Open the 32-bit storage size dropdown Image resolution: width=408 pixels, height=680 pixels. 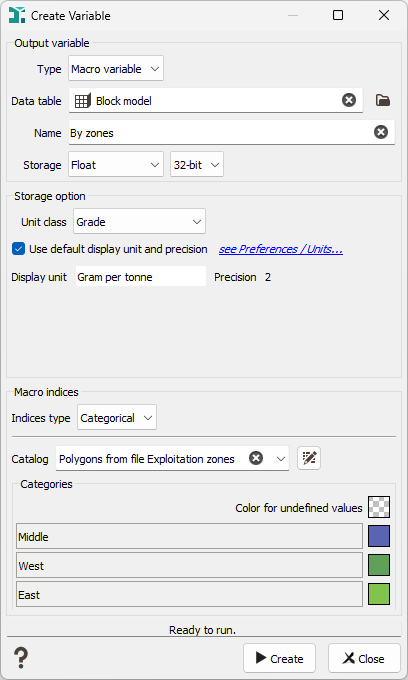click(x=197, y=165)
